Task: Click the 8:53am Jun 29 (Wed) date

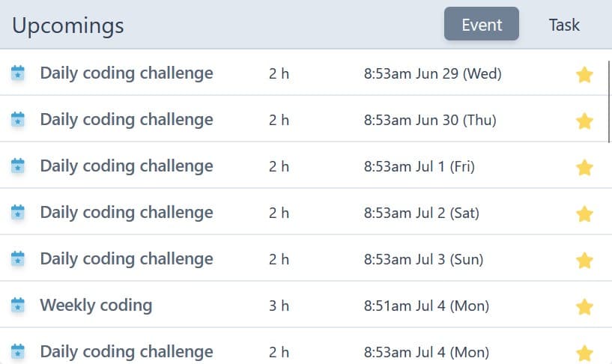Action: pos(432,73)
